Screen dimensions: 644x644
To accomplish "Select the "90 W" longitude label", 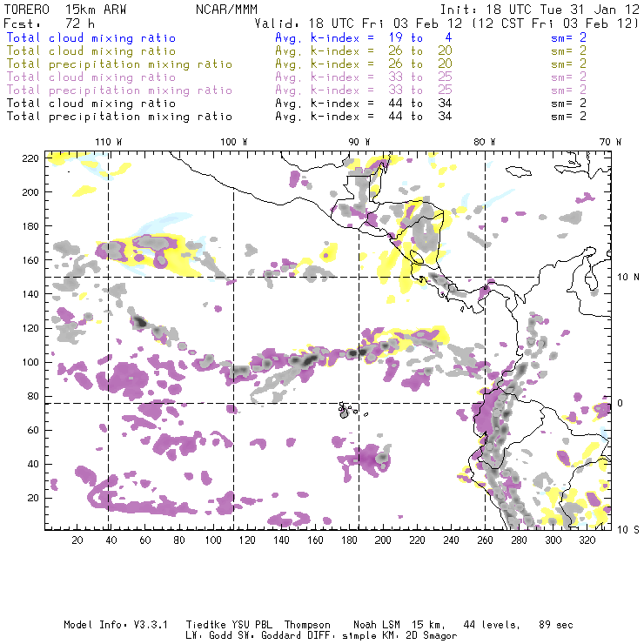I will 359,142.
